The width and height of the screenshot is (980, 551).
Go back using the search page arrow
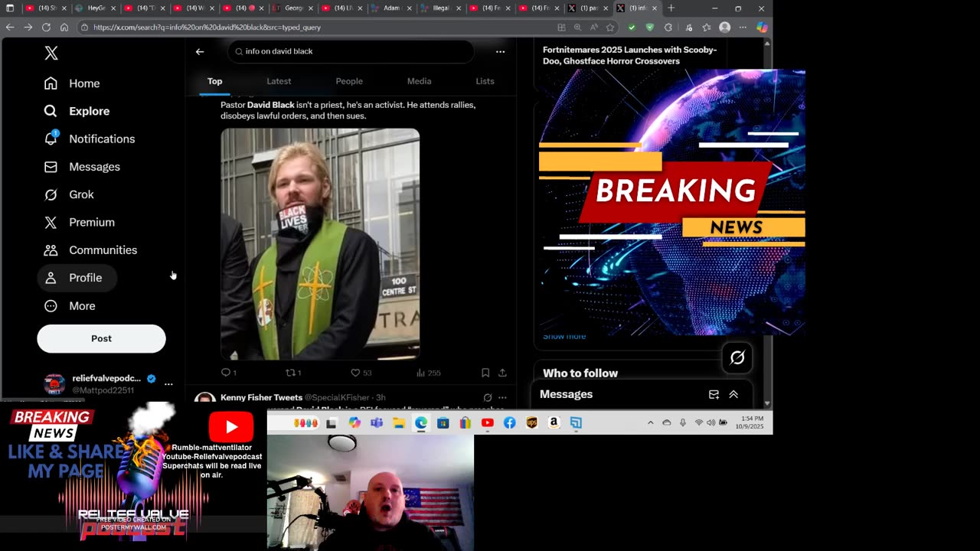click(x=200, y=52)
